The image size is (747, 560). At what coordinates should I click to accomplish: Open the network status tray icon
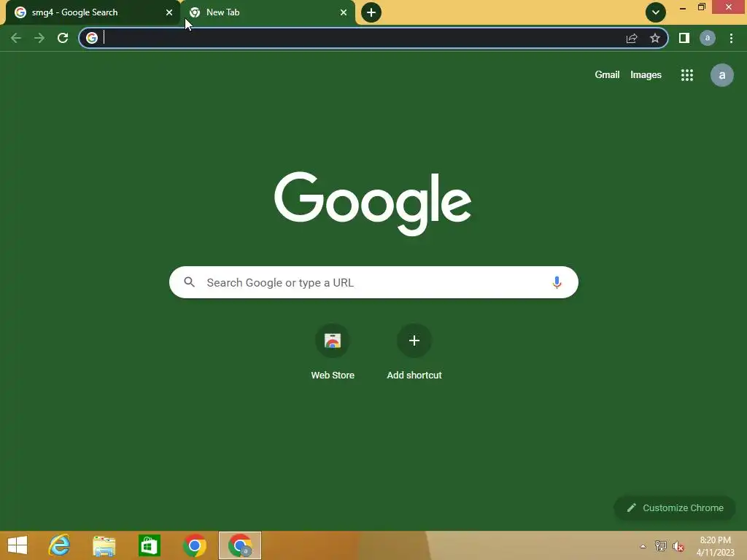[661, 545]
